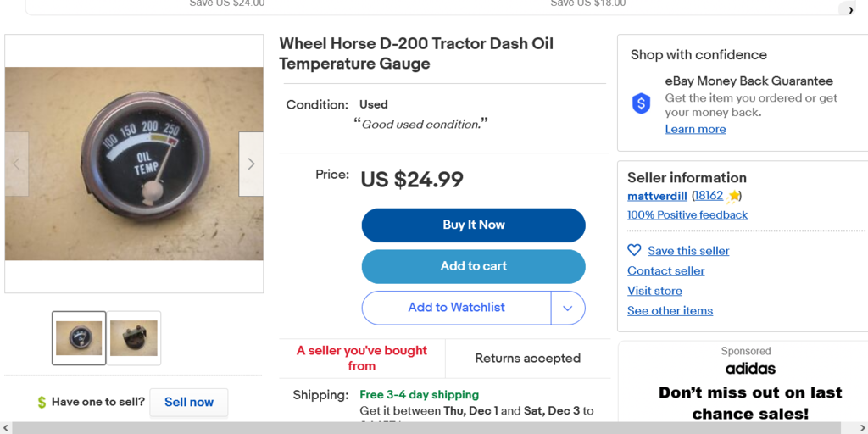
Task: View the 100% Positive feedback link
Action: 687,215
